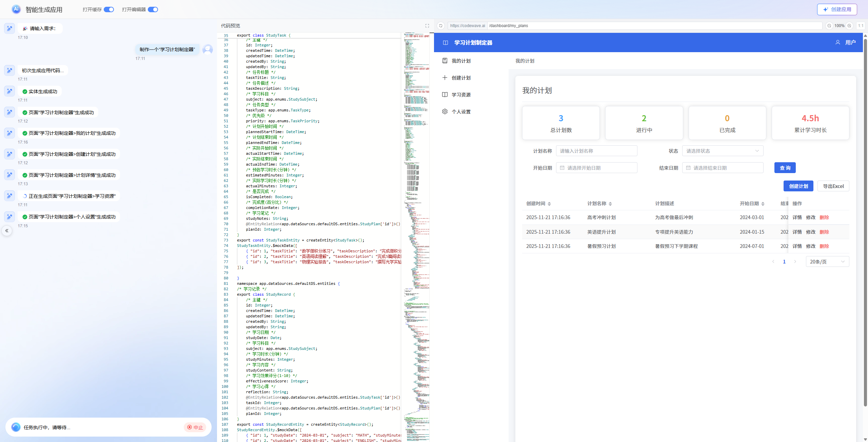Expand code preview to fullscreen
Viewport: 868px width, 442px height.
coord(427,26)
